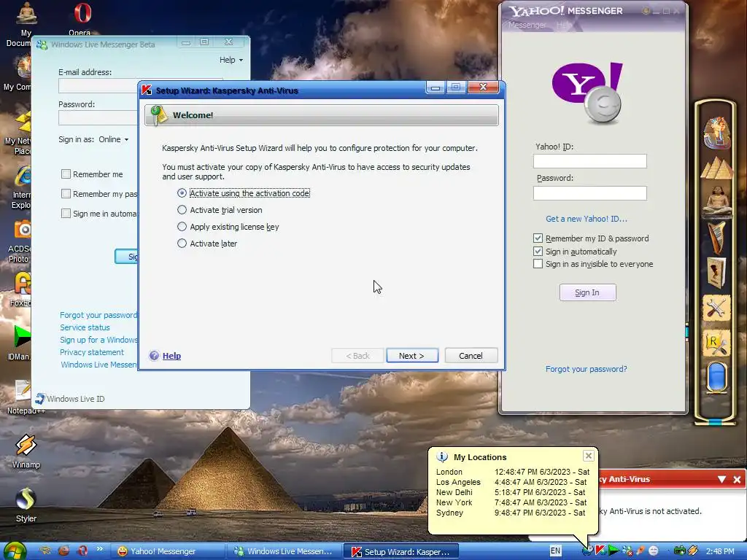Image resolution: width=747 pixels, height=560 pixels.
Task: Click the Yahoo Password input field
Action: pyautogui.click(x=589, y=192)
